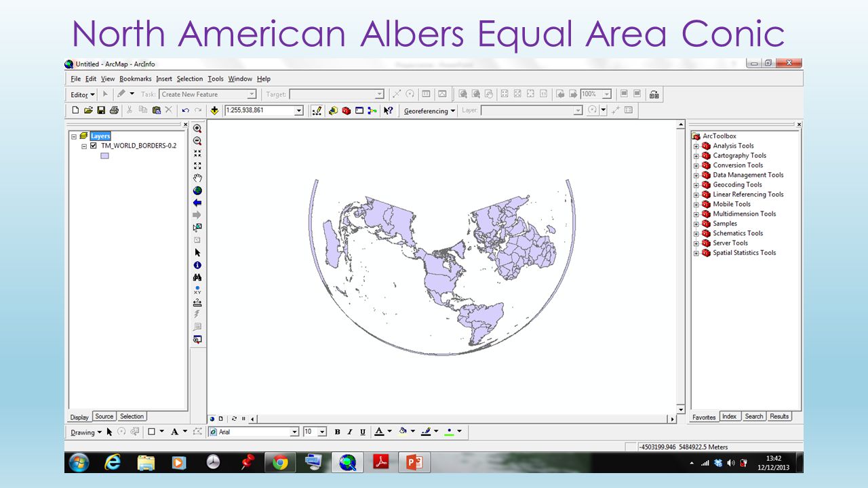The width and height of the screenshot is (868, 488).
Task: Print the map
Action: click(x=114, y=110)
